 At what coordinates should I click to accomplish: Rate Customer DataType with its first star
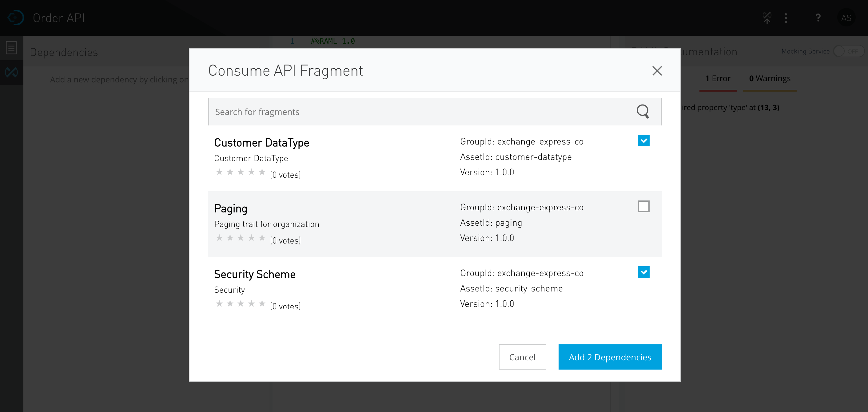coord(219,172)
